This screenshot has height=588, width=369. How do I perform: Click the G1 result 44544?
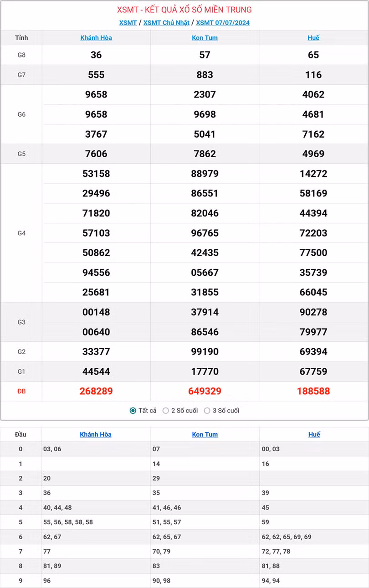(96, 371)
